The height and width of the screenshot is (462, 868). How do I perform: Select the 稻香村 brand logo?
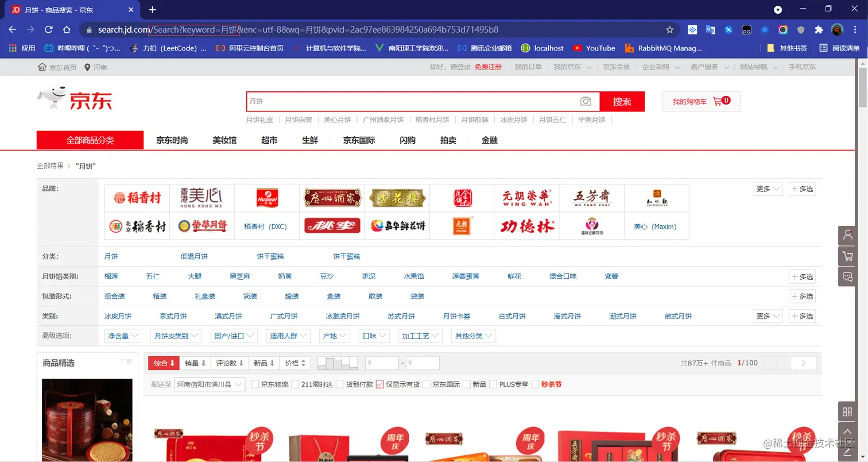137,198
